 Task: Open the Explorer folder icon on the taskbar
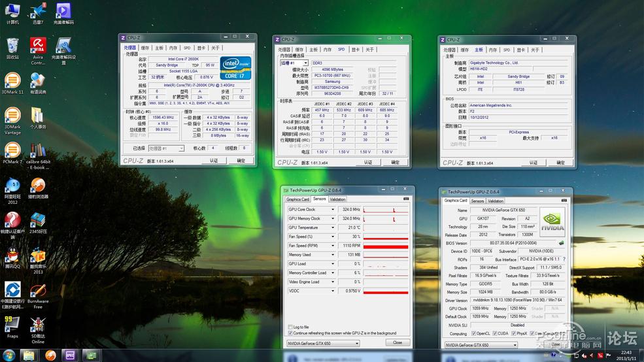[29, 355]
